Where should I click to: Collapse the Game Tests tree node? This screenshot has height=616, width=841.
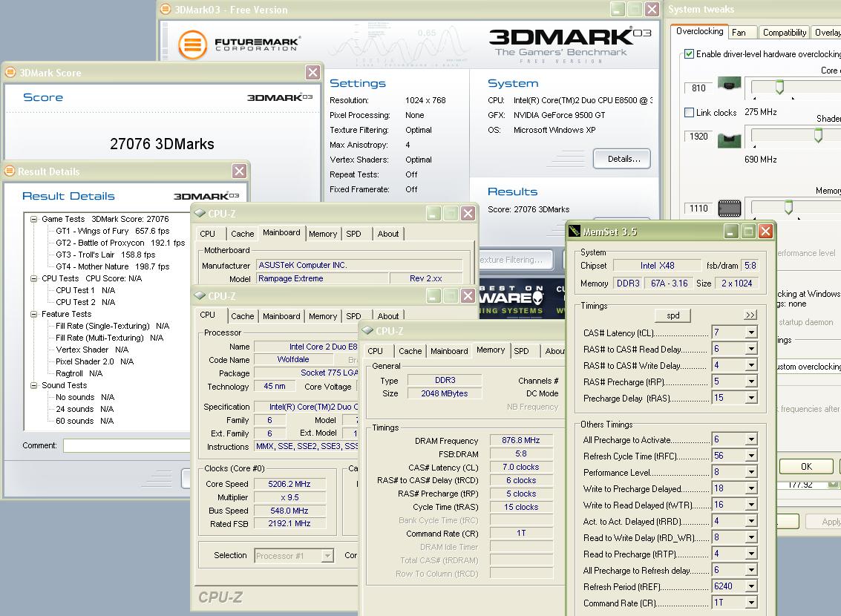[x=34, y=219]
